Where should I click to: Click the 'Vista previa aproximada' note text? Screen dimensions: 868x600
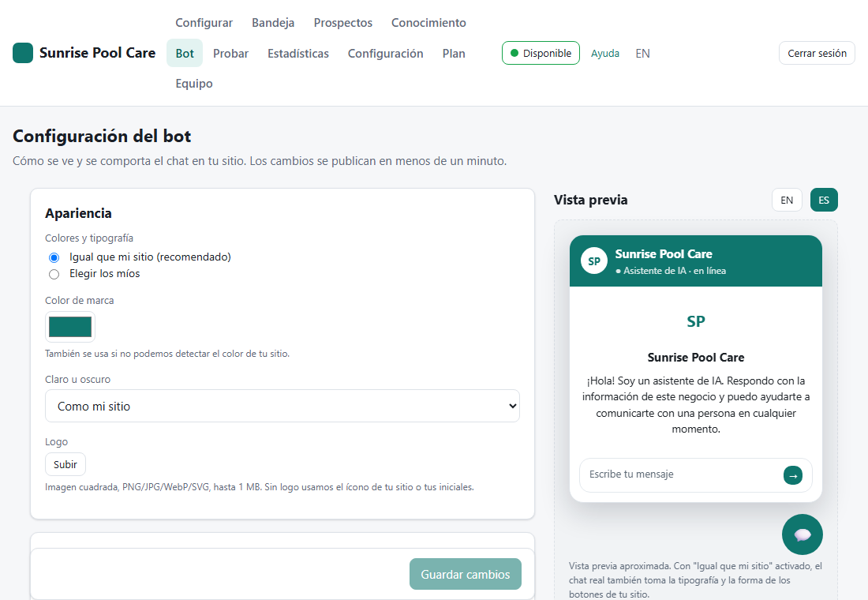695,580
